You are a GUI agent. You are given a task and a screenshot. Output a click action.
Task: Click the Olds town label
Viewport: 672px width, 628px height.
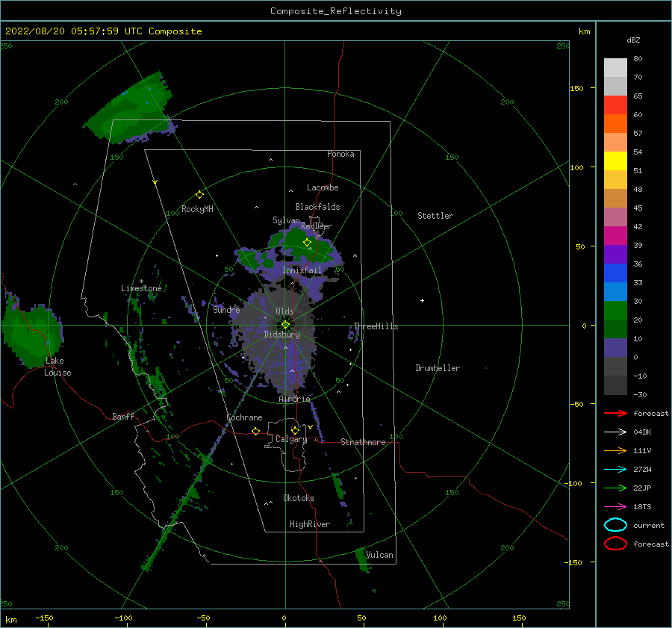(x=284, y=311)
